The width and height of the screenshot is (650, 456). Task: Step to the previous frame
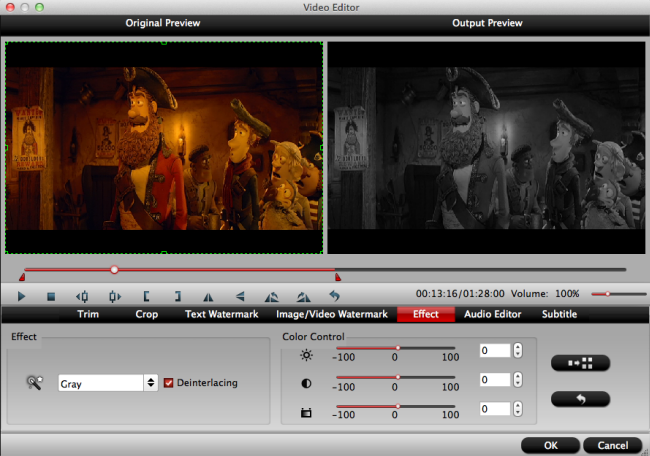click(x=82, y=296)
